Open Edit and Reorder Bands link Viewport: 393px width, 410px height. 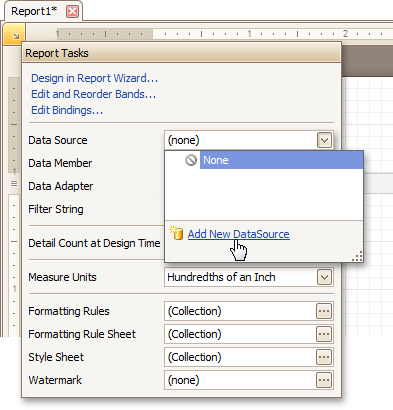tap(94, 94)
